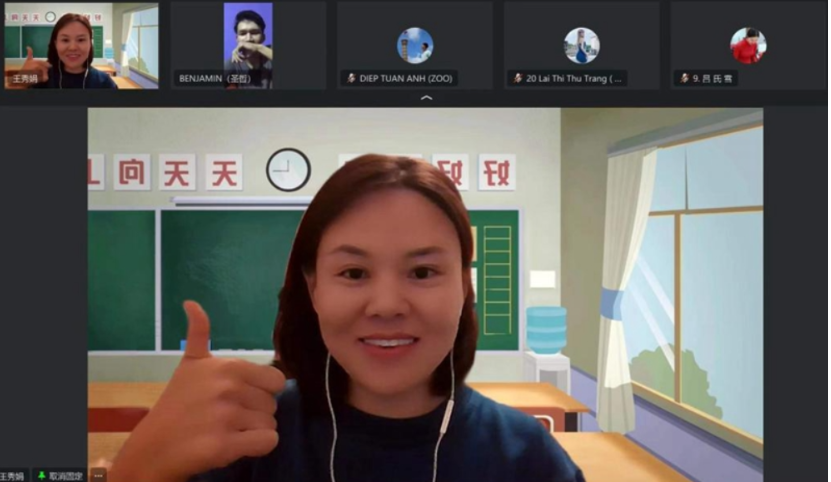Viewport: 831px width, 482px height.
Task: Click the round avatar of participant 9. 吕氏雪
Action: pos(748,46)
